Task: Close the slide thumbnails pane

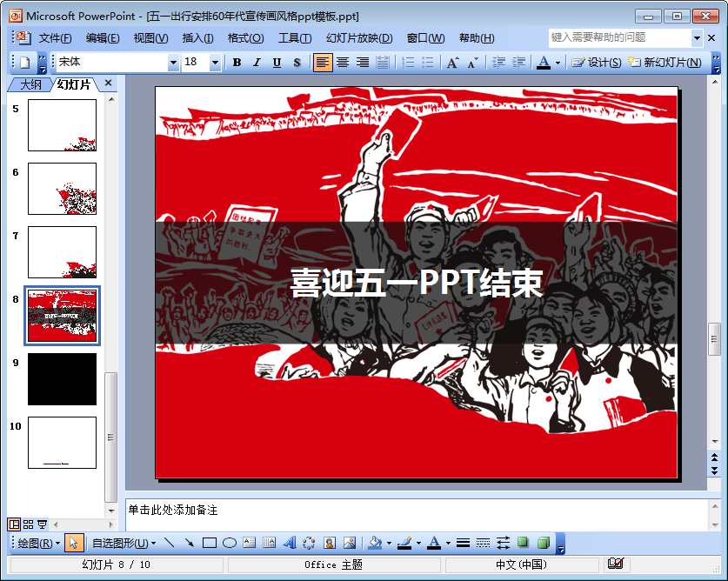Action: [108, 83]
